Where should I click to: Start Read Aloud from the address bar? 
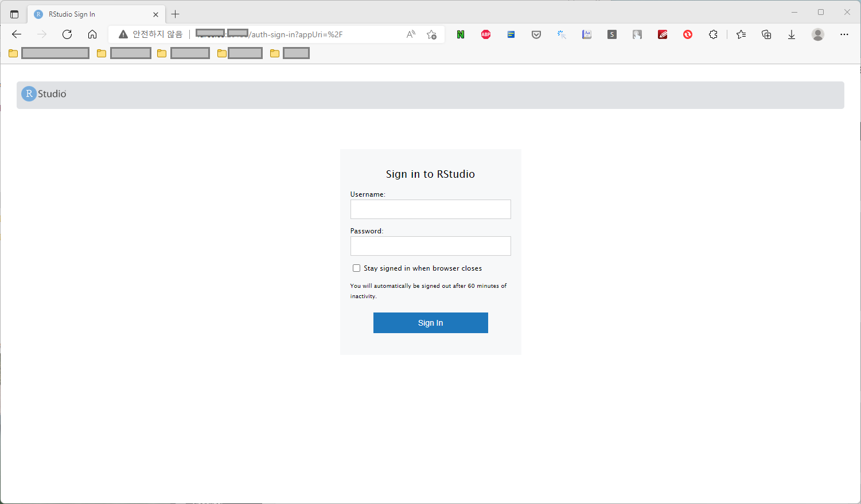pyautogui.click(x=411, y=34)
